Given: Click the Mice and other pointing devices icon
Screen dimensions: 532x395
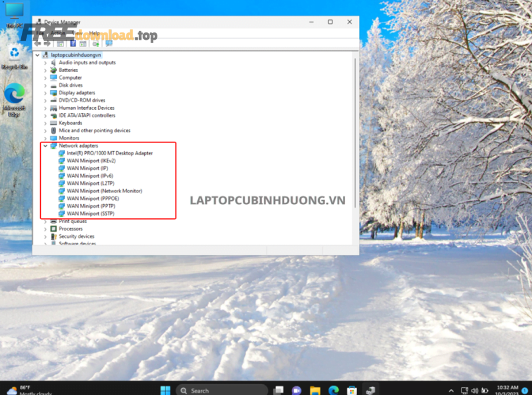Looking at the screenshot, I should (x=53, y=130).
